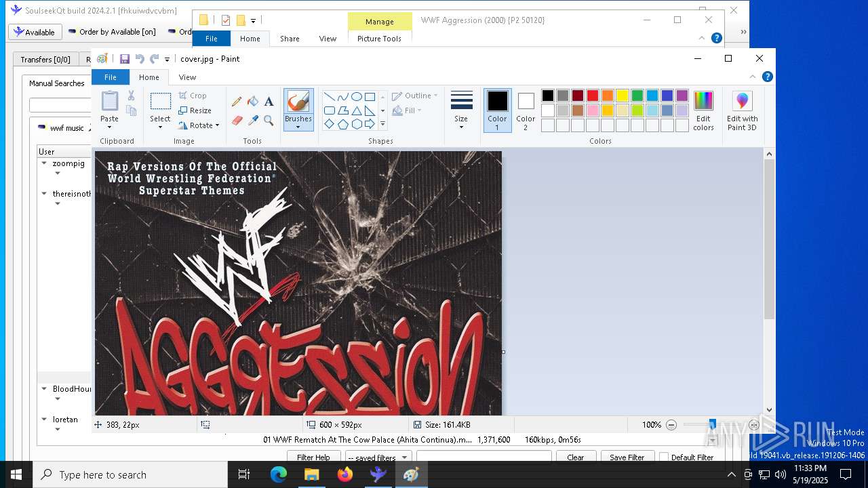Image resolution: width=868 pixels, height=488 pixels.
Task: Click the Clear filter button in Soulseek
Action: tap(575, 457)
